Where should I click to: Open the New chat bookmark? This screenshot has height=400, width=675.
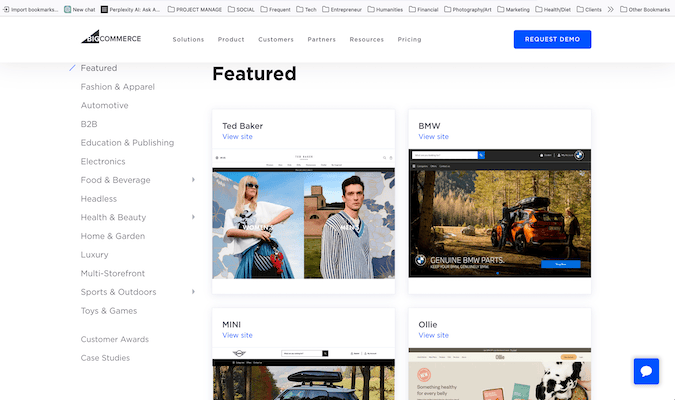[x=80, y=9]
